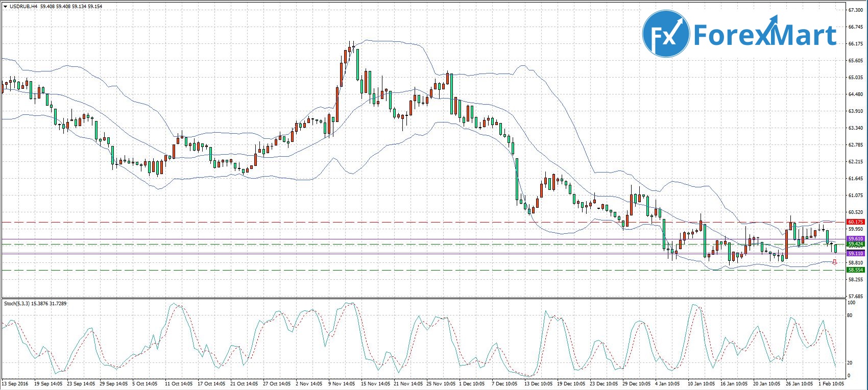Click the 20 level on stochastic scale
This screenshot has height=390, width=868.
click(850, 362)
